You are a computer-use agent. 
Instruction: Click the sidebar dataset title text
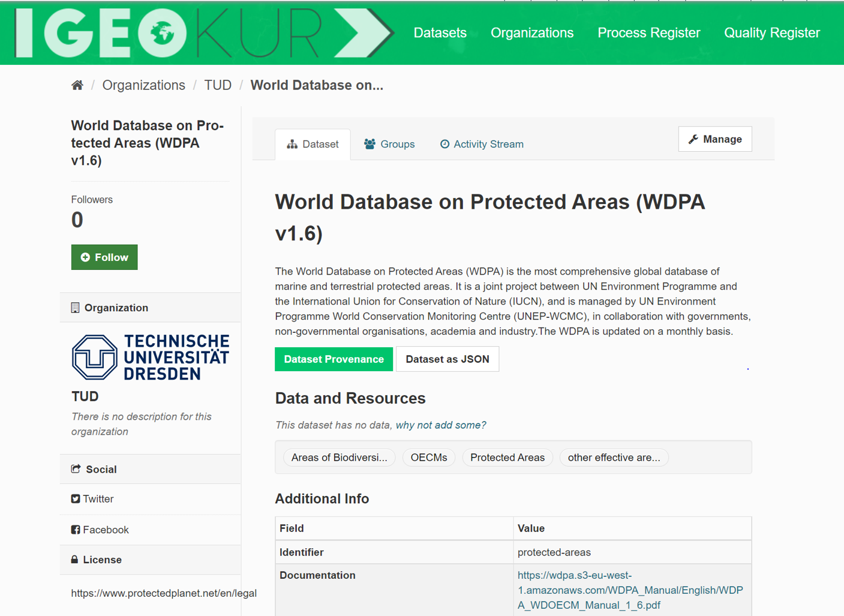(x=148, y=143)
